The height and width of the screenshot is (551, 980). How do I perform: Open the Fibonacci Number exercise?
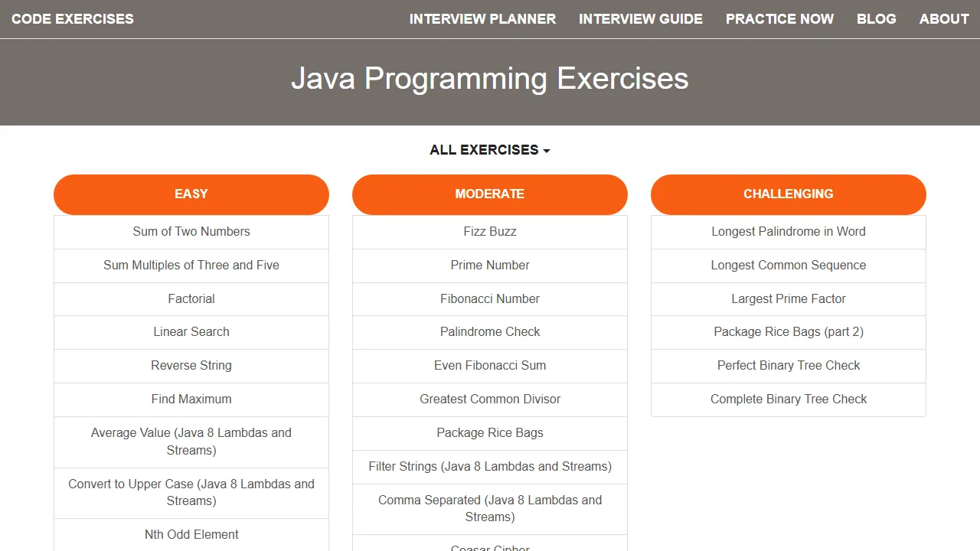click(490, 298)
